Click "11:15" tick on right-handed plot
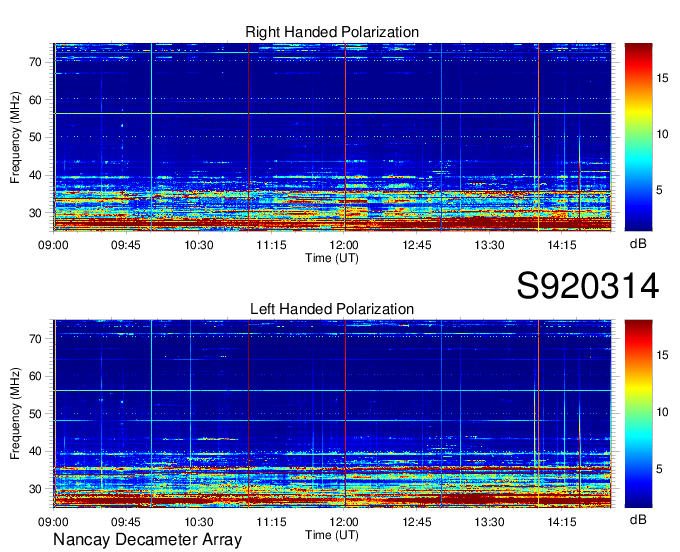The height and width of the screenshot is (552, 680). [271, 245]
